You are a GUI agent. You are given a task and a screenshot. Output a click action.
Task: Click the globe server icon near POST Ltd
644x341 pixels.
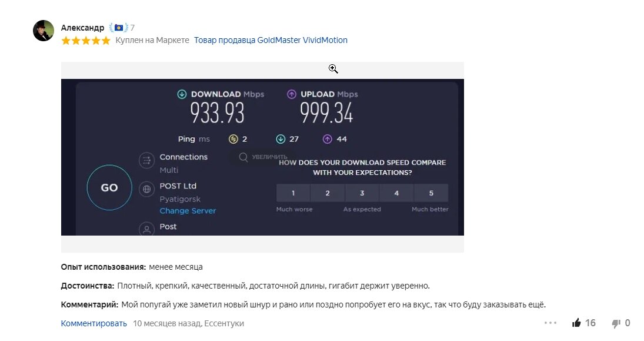[x=146, y=190]
